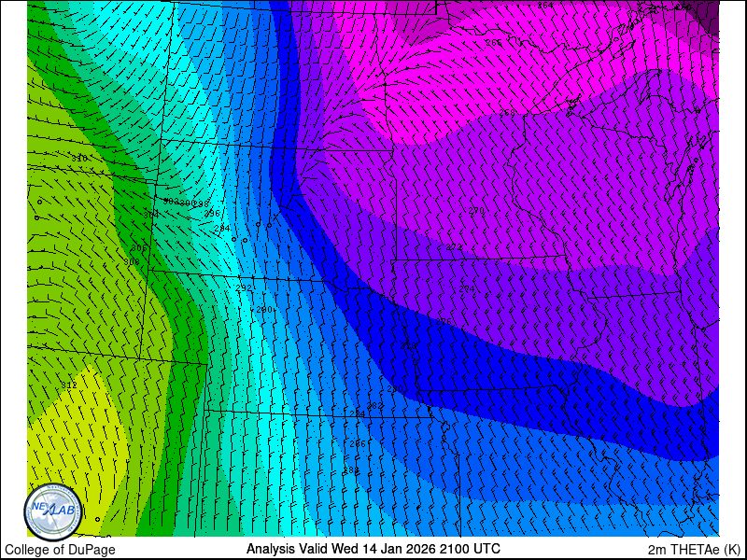Select the 308 contour label
The width and height of the screenshot is (747, 560).
132,262
